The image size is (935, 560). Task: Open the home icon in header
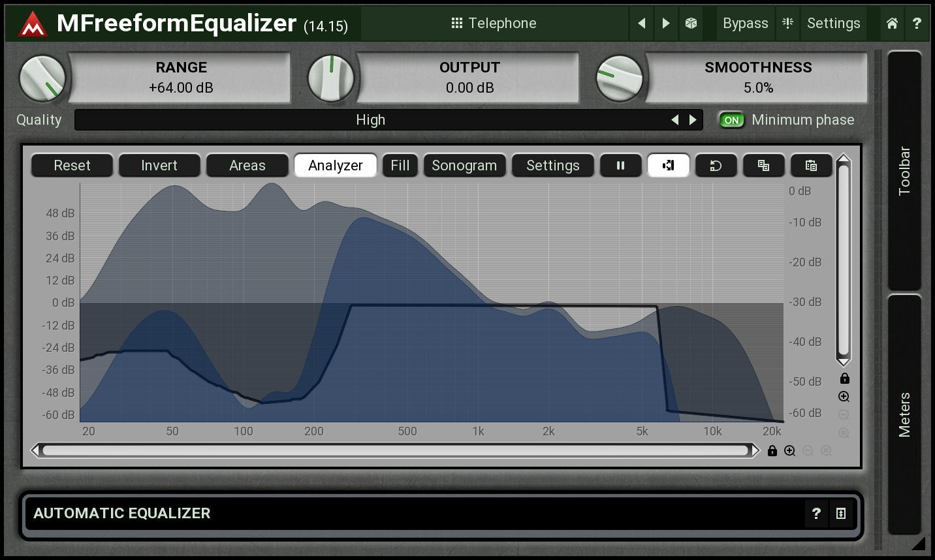892,23
